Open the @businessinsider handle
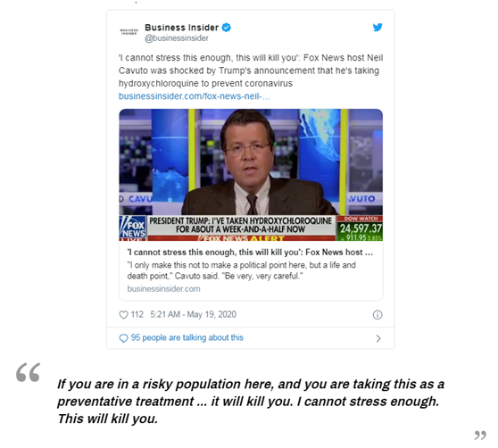Viewport: 498px width, 448px height. pyautogui.click(x=177, y=38)
